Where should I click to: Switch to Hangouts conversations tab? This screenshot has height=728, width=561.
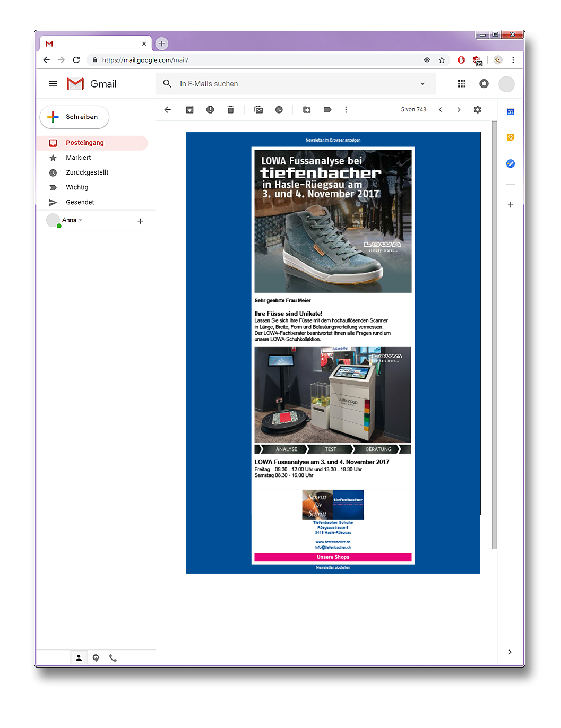pyautogui.click(x=96, y=658)
